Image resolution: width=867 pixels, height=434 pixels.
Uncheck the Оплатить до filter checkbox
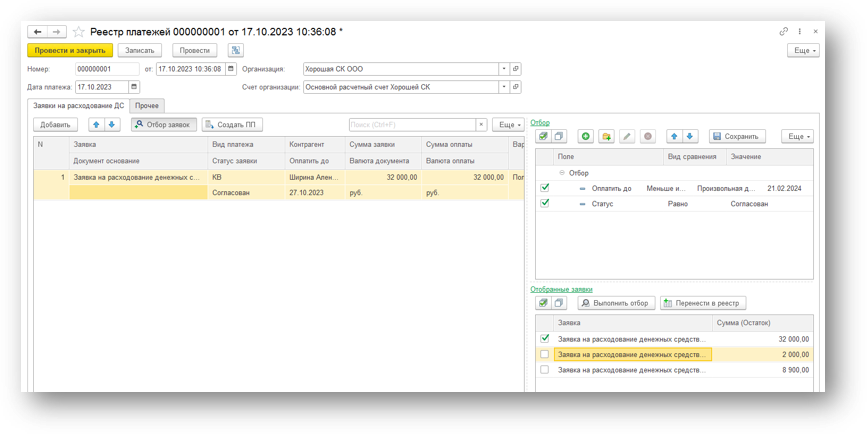click(x=545, y=188)
